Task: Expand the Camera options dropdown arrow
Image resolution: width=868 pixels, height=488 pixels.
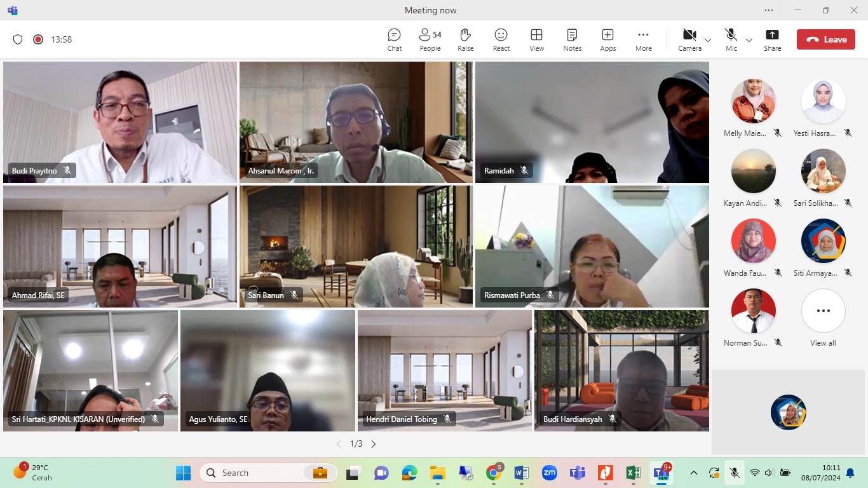Action: pos(708,40)
